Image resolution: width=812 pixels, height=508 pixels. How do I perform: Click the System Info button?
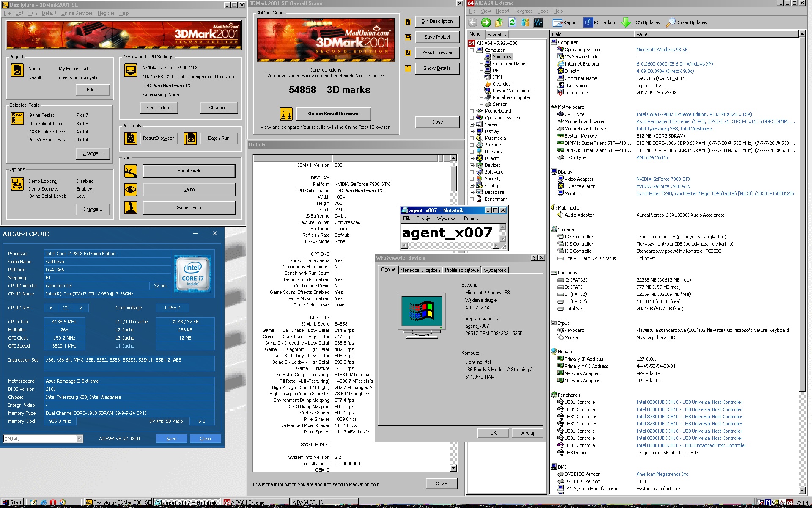[159, 108]
